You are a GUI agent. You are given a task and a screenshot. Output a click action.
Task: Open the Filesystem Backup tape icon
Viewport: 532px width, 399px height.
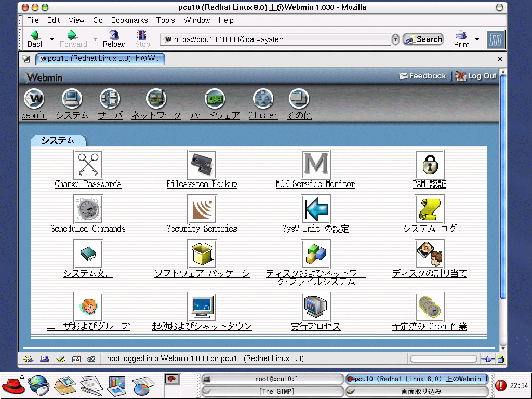click(x=202, y=165)
